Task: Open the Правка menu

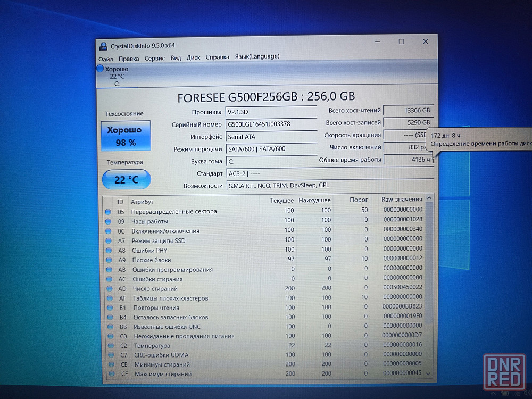Action: click(x=129, y=59)
